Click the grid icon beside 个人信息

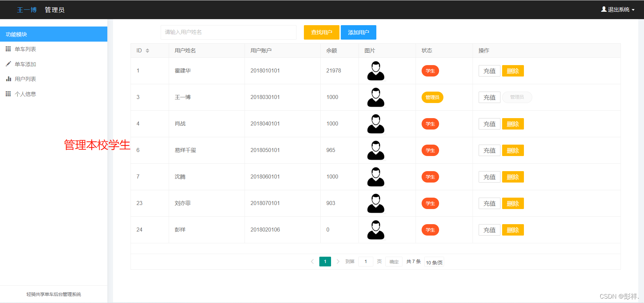(x=8, y=94)
